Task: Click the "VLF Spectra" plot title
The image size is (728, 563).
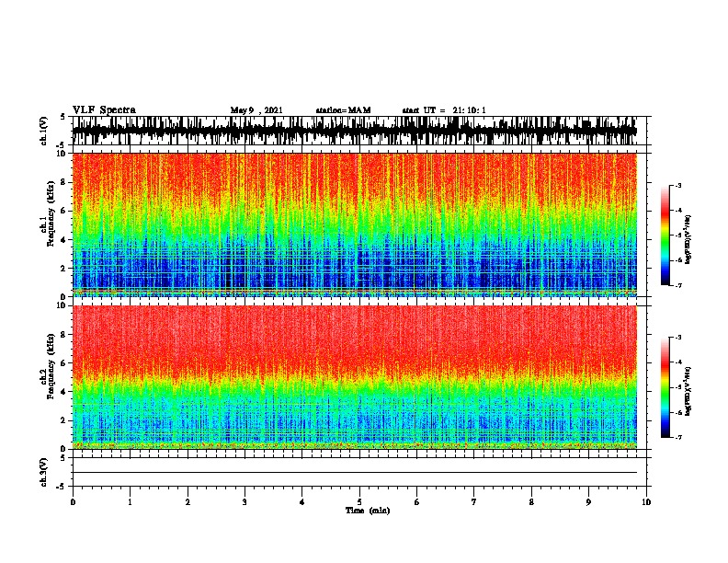Action: click(104, 110)
